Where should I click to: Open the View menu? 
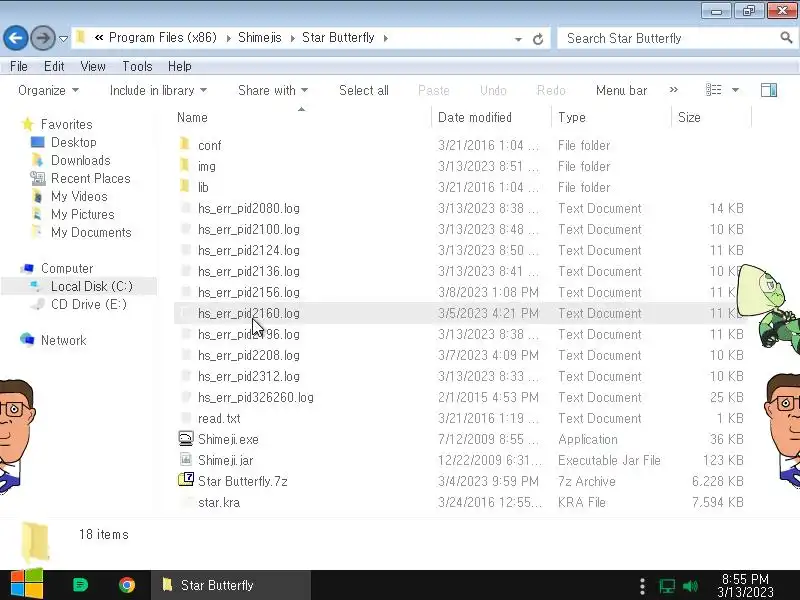click(93, 66)
